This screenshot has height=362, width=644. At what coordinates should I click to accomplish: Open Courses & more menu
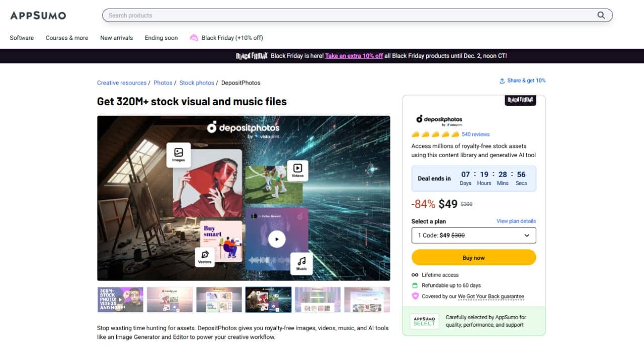67,38
